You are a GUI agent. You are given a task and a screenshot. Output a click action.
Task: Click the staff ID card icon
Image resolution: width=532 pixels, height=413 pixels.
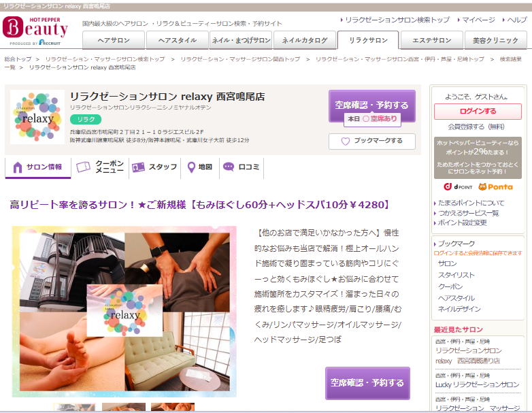pyautogui.click(x=138, y=167)
